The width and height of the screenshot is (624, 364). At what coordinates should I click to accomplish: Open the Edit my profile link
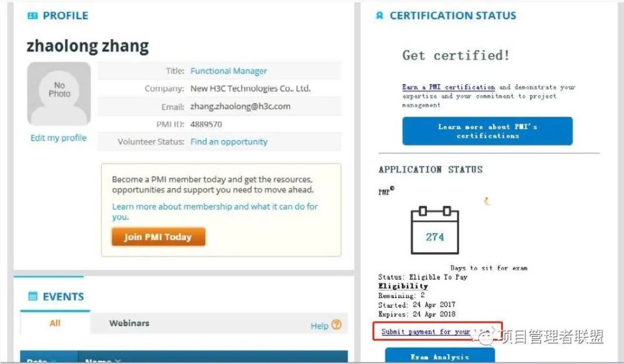click(59, 138)
